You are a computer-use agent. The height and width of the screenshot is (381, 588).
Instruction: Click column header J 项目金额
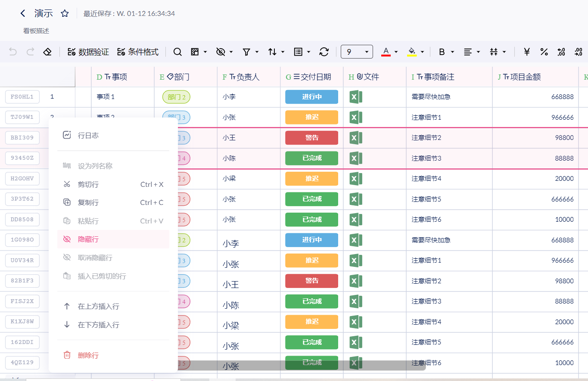click(x=535, y=77)
